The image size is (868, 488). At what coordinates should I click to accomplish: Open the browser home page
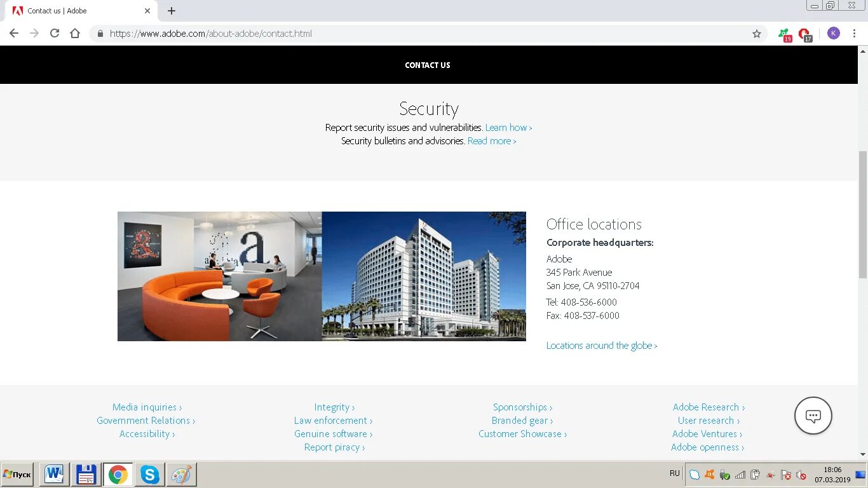click(x=75, y=34)
